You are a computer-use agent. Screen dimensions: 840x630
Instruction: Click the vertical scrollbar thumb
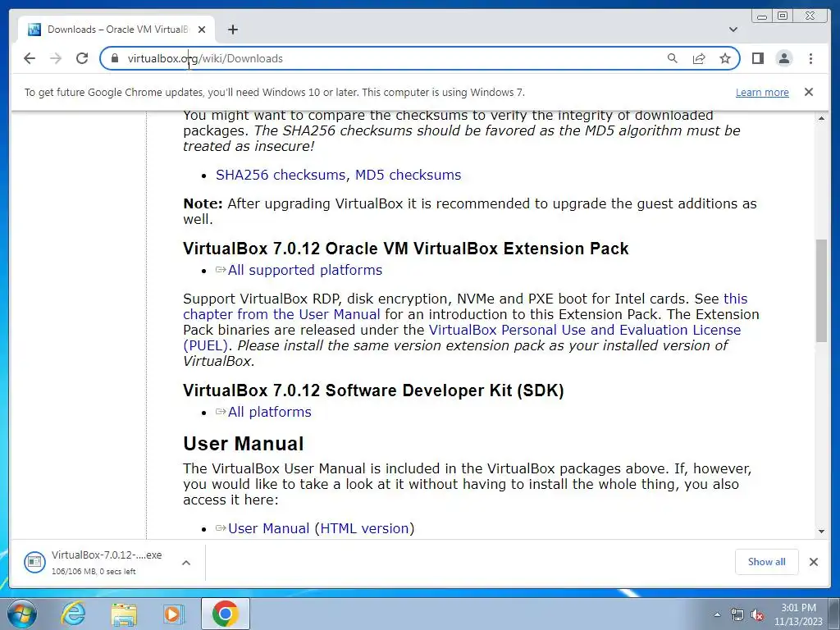821,290
